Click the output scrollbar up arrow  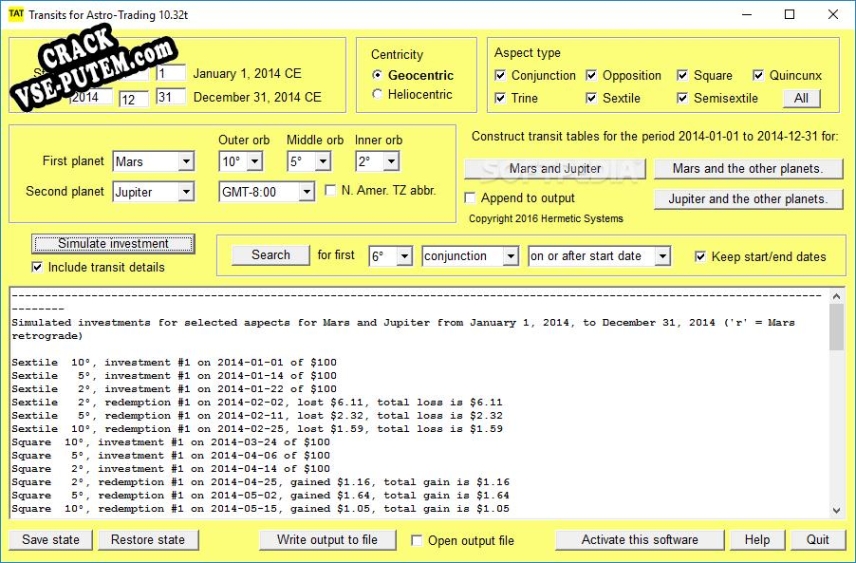point(836,297)
